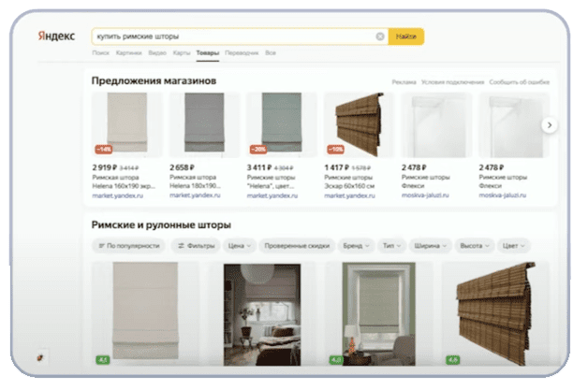Open the large bamboo blind product card
The image size is (588, 390).
[x=495, y=314]
